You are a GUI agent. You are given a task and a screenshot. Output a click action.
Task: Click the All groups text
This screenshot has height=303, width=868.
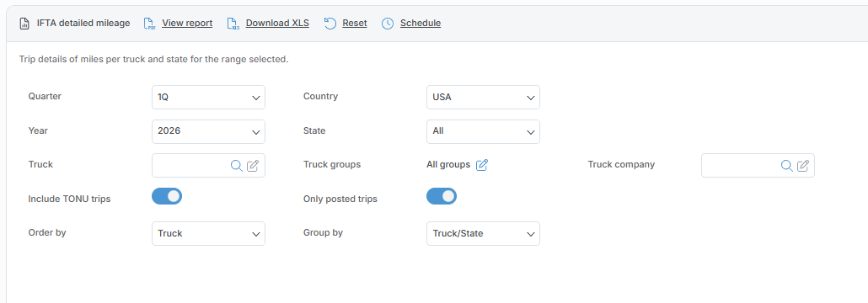pos(448,165)
